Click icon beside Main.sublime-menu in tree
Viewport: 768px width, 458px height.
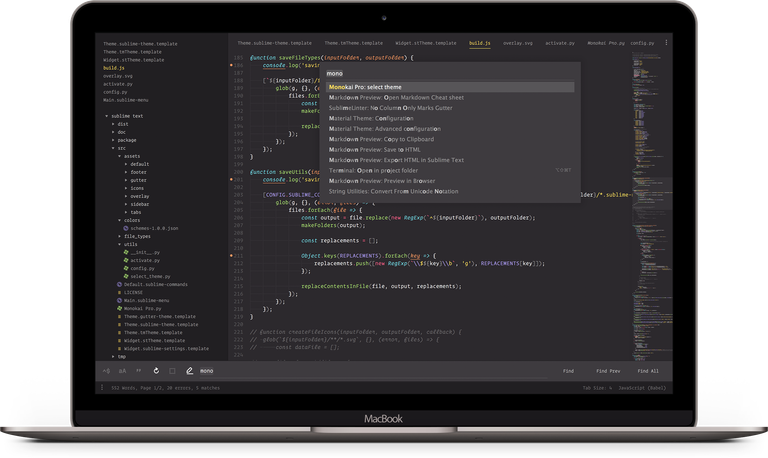120,300
